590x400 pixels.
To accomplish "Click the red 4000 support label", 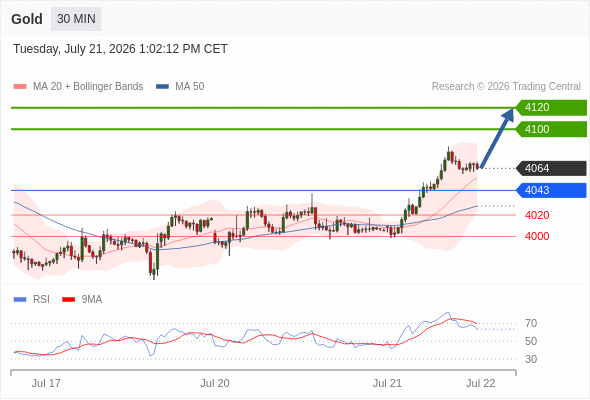I will [x=537, y=236].
